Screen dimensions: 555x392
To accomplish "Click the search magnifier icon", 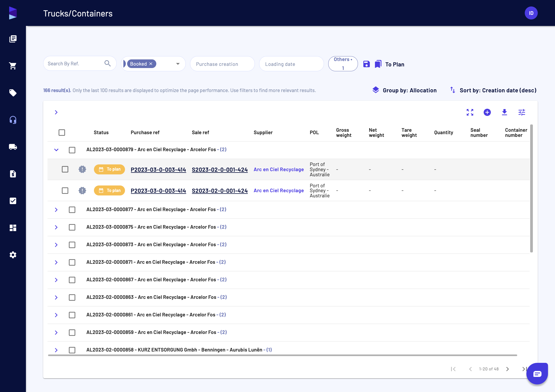I will coord(107,63).
